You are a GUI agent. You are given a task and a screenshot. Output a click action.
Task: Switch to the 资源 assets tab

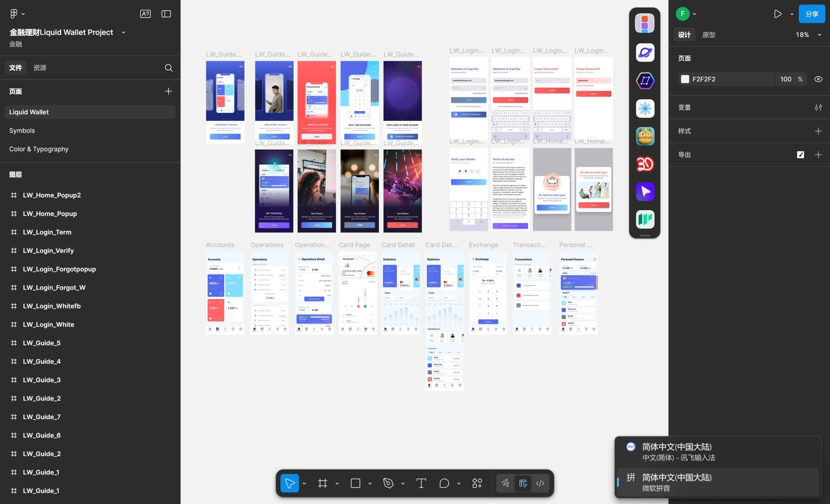[x=40, y=68]
